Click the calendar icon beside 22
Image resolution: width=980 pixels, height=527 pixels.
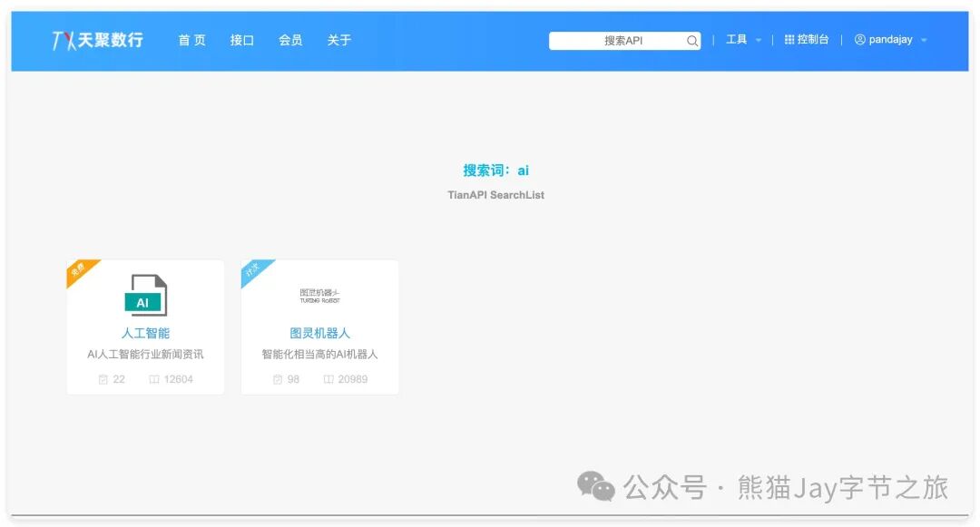point(103,379)
